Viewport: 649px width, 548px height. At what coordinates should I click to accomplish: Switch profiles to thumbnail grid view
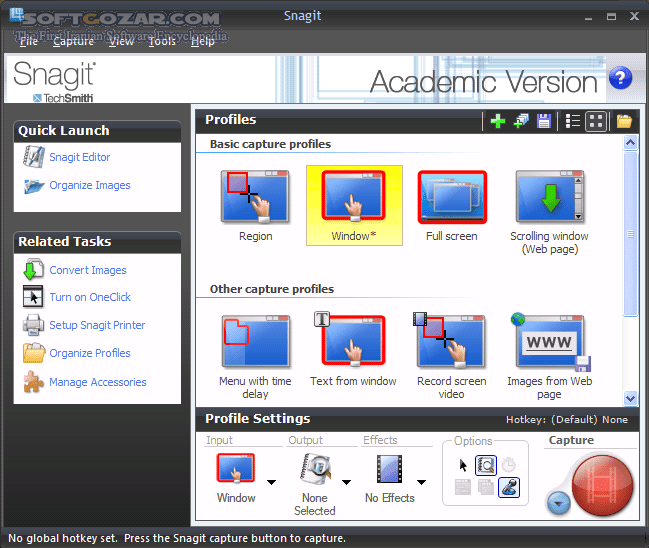point(596,121)
